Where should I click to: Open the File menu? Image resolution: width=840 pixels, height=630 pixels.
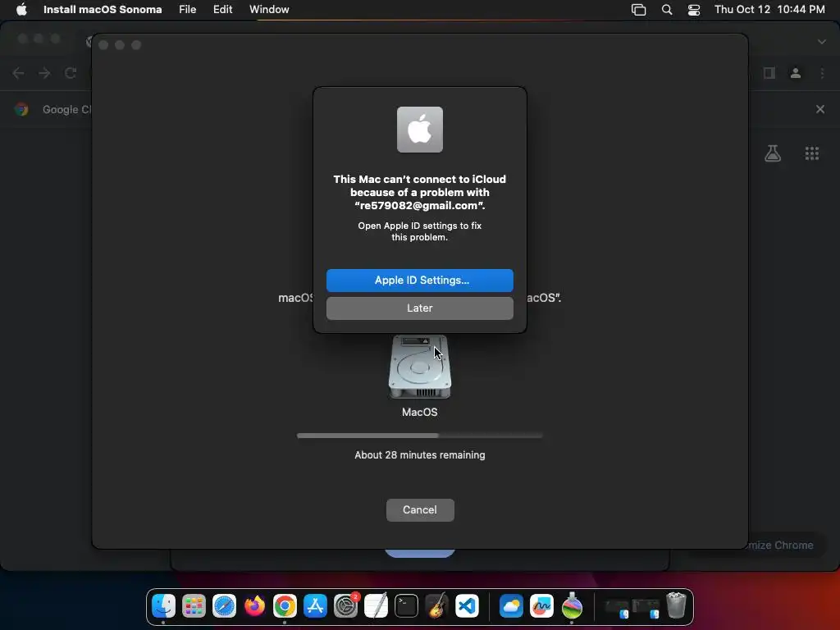(x=188, y=9)
